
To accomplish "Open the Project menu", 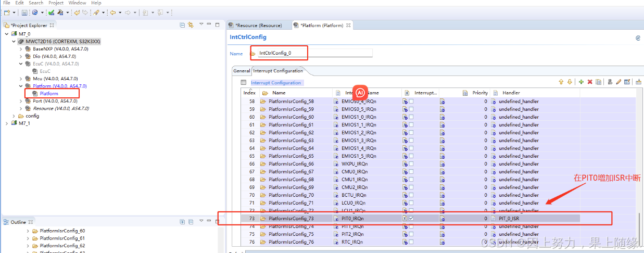I will 56,3.
